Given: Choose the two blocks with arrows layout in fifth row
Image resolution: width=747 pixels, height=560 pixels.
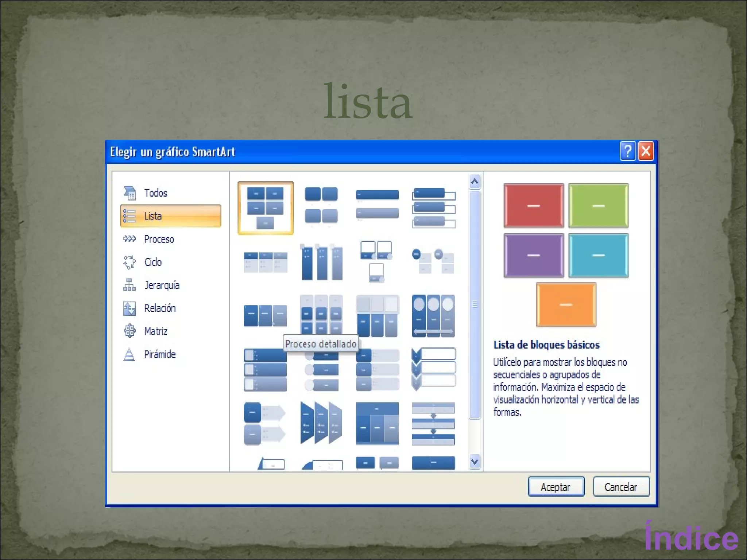Looking at the screenshot, I should click(265, 424).
